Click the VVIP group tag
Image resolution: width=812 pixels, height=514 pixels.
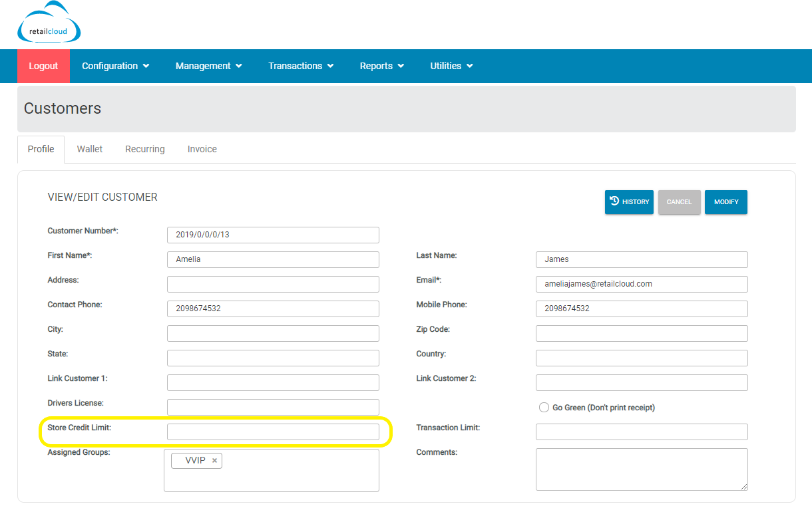(195, 461)
